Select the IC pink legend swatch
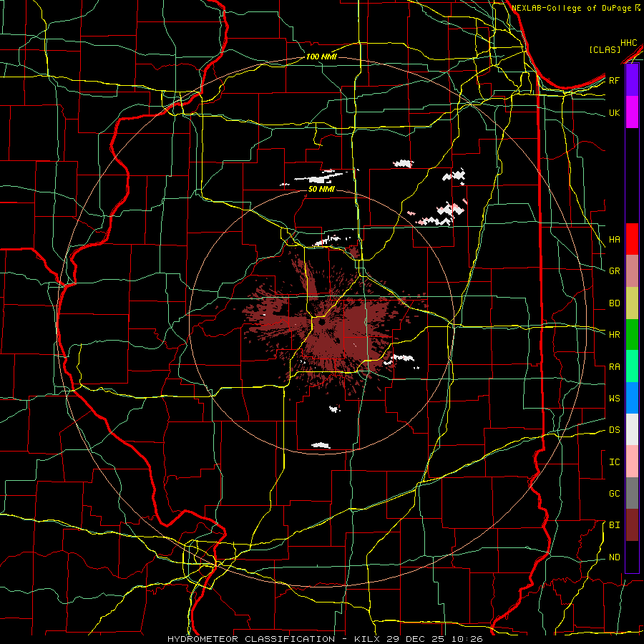The width and height of the screenshot is (644, 644). coord(632,462)
